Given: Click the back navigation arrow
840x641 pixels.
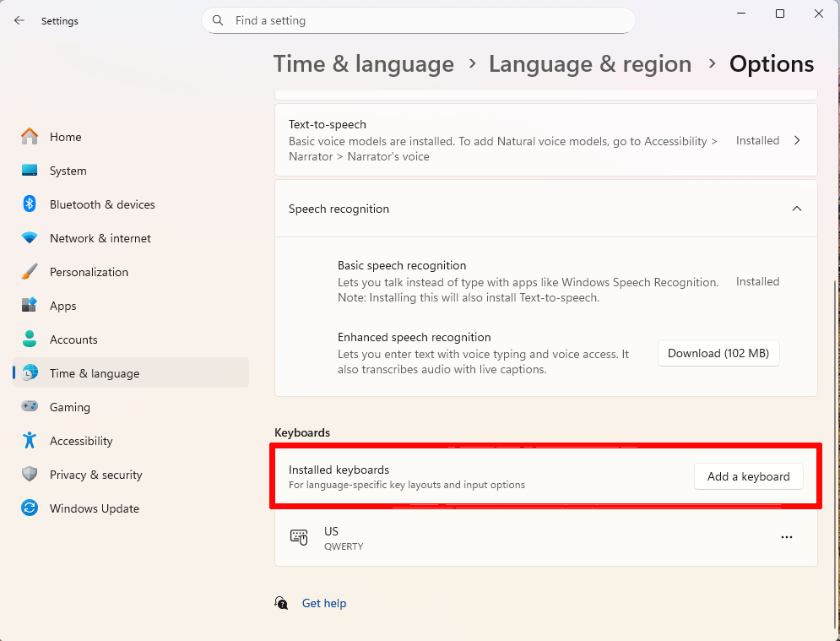Looking at the screenshot, I should click(19, 20).
